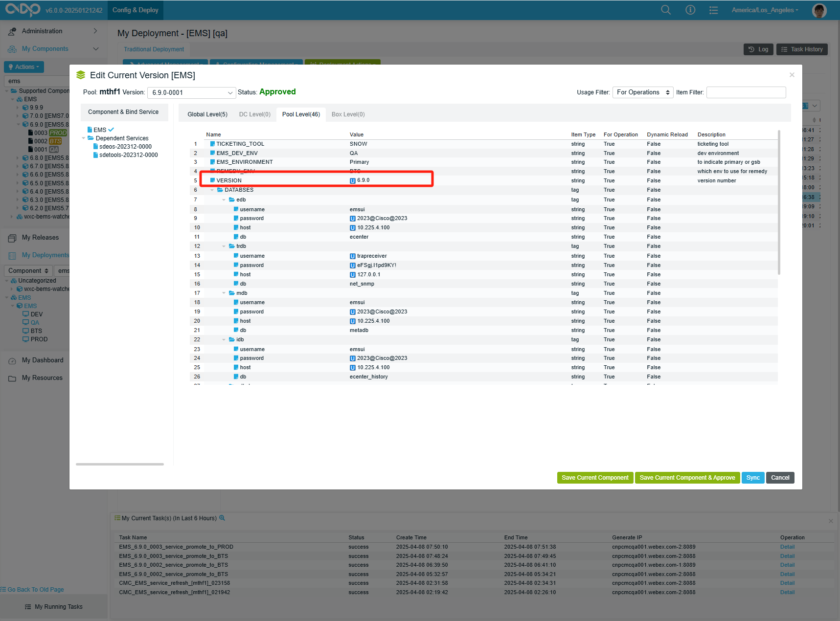Select sdeos-202312-0000 dependent service

pyautogui.click(x=125, y=147)
